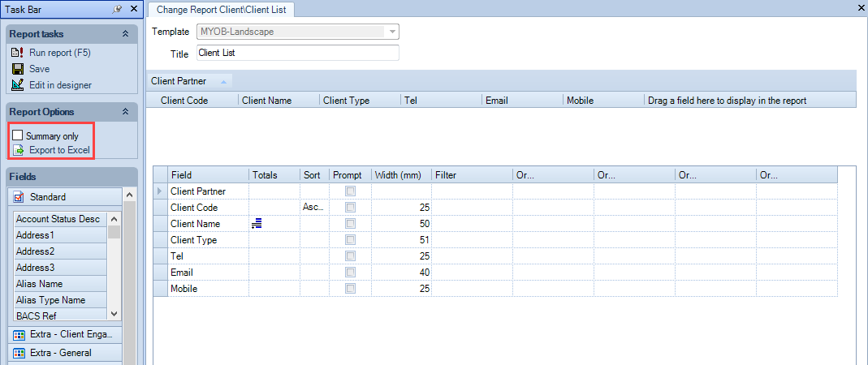Tick Prompt checkbox for Client Partner
This screenshot has width=868, height=365.
pyautogui.click(x=351, y=191)
